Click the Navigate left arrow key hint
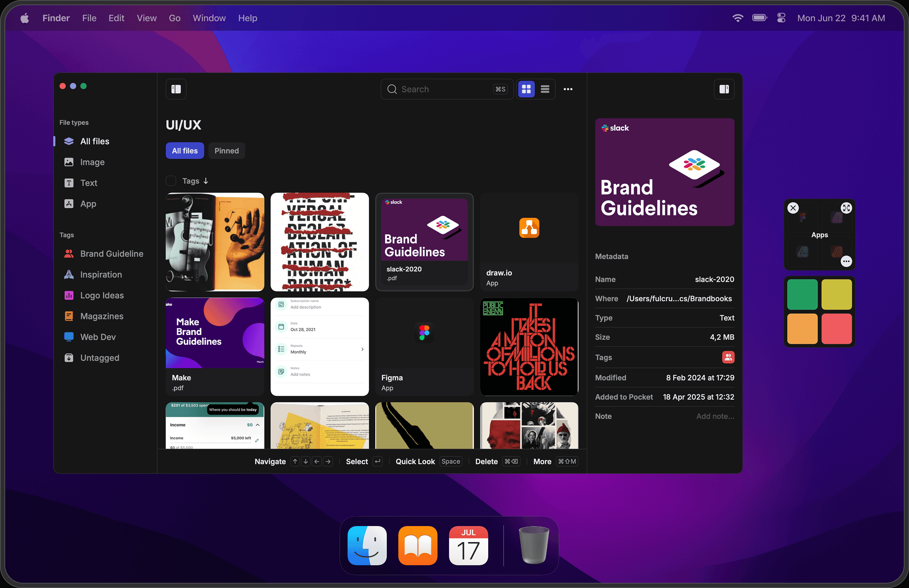The width and height of the screenshot is (909, 588). 317,462
